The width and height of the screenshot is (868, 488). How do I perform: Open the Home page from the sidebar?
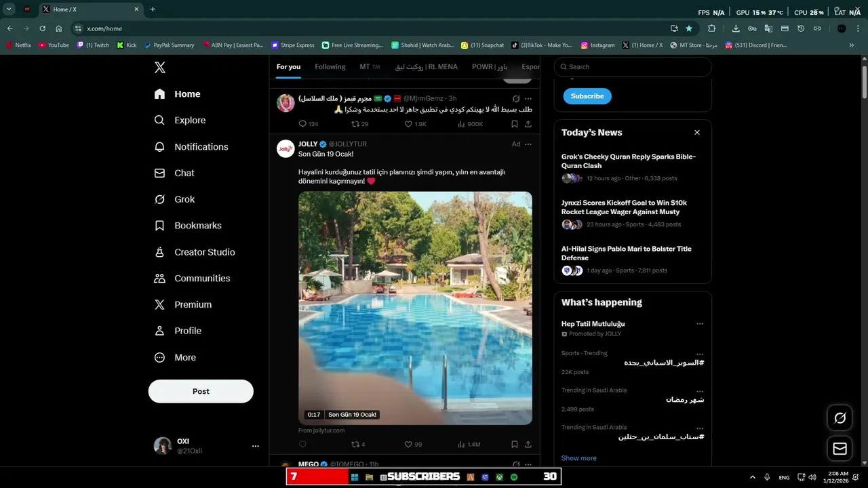(x=177, y=94)
